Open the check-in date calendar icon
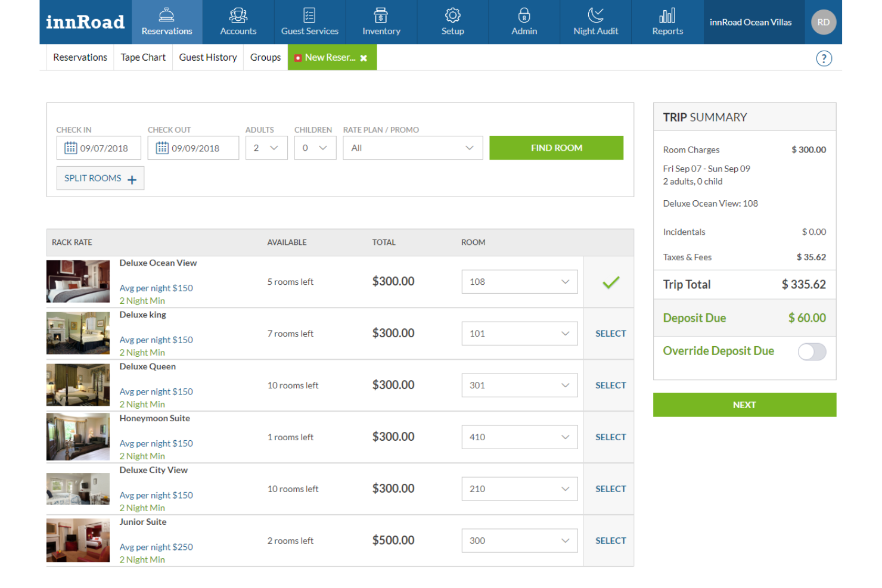 71,147
